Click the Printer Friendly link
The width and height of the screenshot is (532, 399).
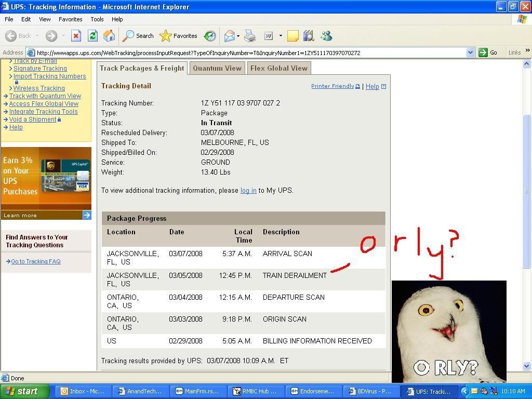[x=332, y=86]
